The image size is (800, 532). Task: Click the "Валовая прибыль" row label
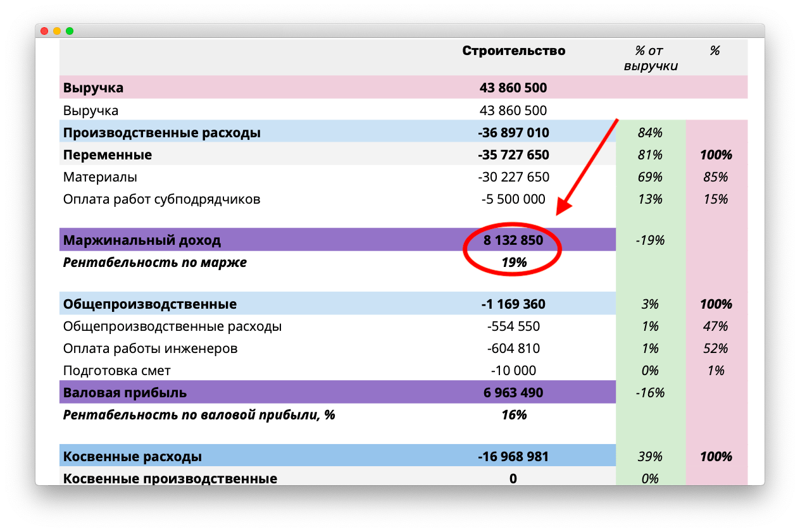click(x=125, y=392)
